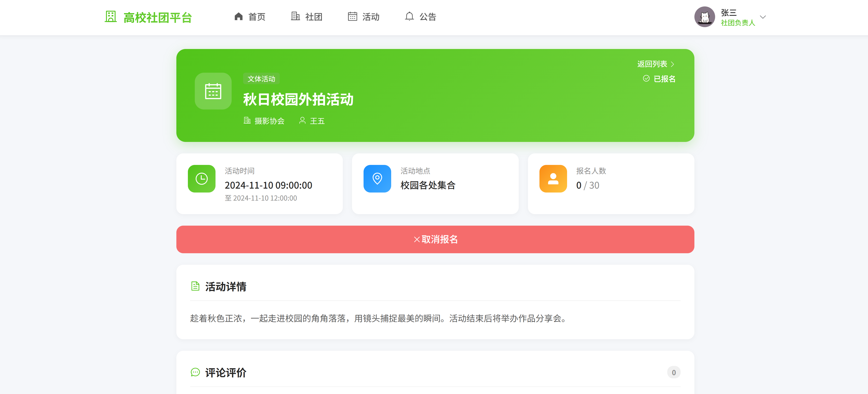
Task: Click the 0 / 30 signup count
Action: (588, 185)
